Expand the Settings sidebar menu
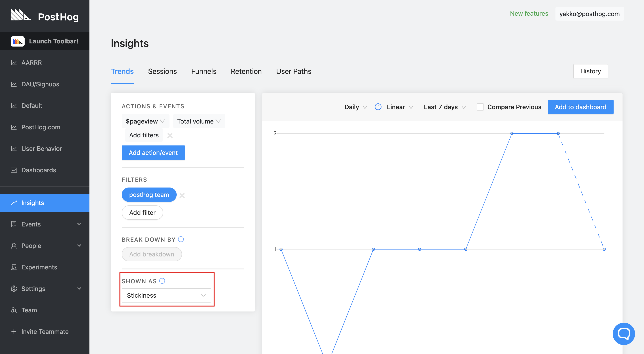 [79, 288]
